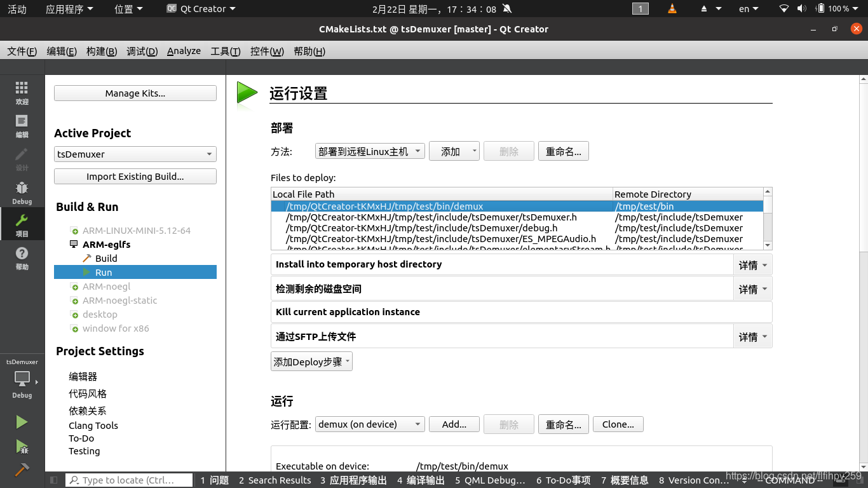Expand details for 通过SFTP上传文件 step

tap(753, 337)
